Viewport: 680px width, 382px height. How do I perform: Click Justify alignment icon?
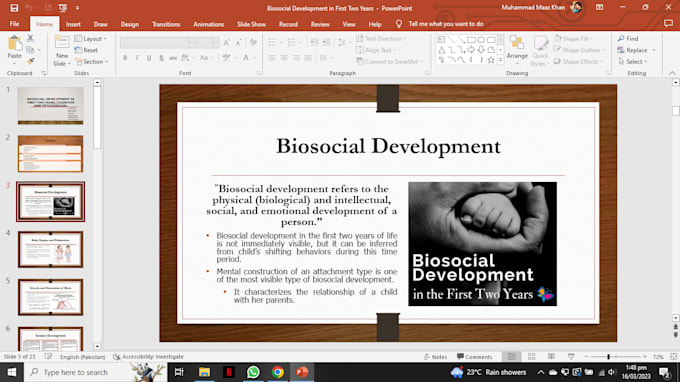coord(308,58)
